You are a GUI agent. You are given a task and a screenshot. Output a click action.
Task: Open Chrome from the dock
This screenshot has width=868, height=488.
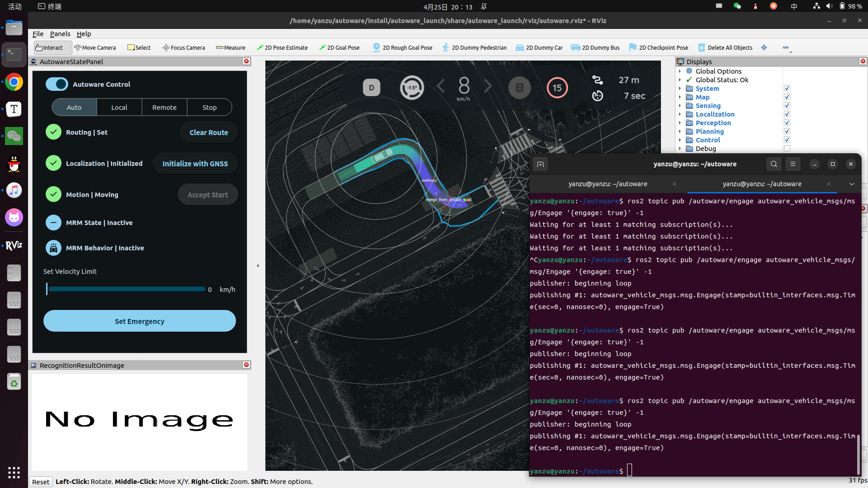(x=14, y=82)
